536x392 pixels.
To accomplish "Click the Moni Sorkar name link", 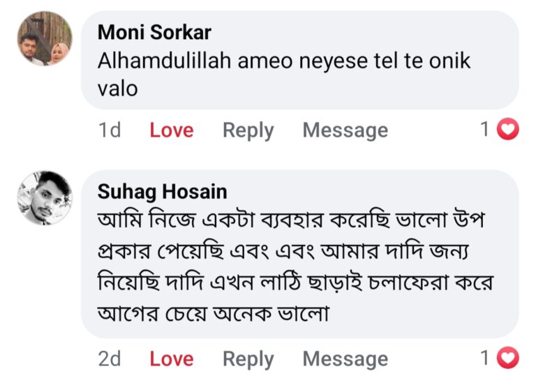I will [154, 32].
